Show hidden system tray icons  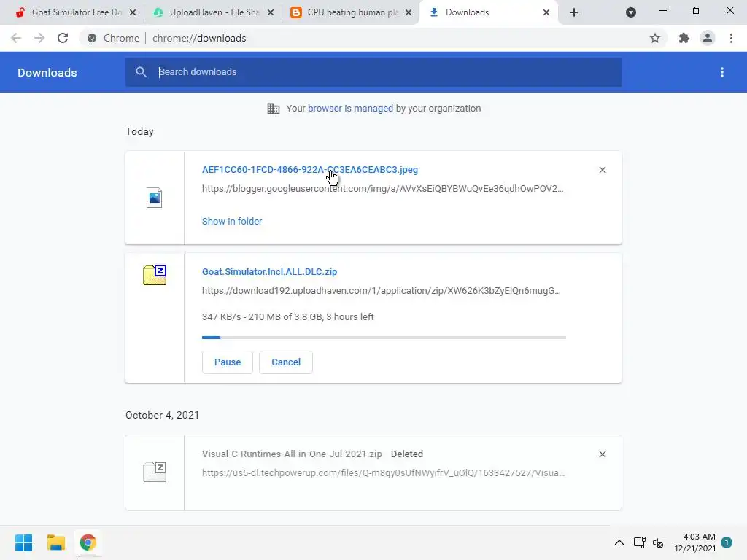click(x=619, y=542)
